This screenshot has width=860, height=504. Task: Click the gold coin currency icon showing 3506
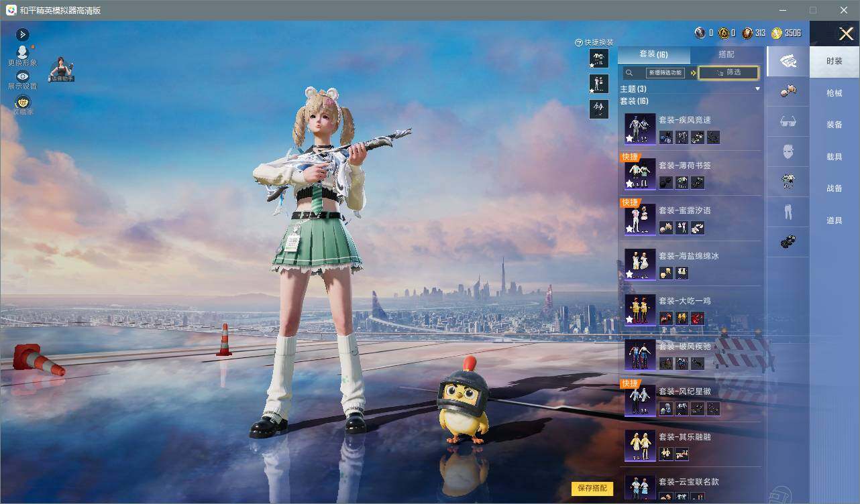[777, 34]
